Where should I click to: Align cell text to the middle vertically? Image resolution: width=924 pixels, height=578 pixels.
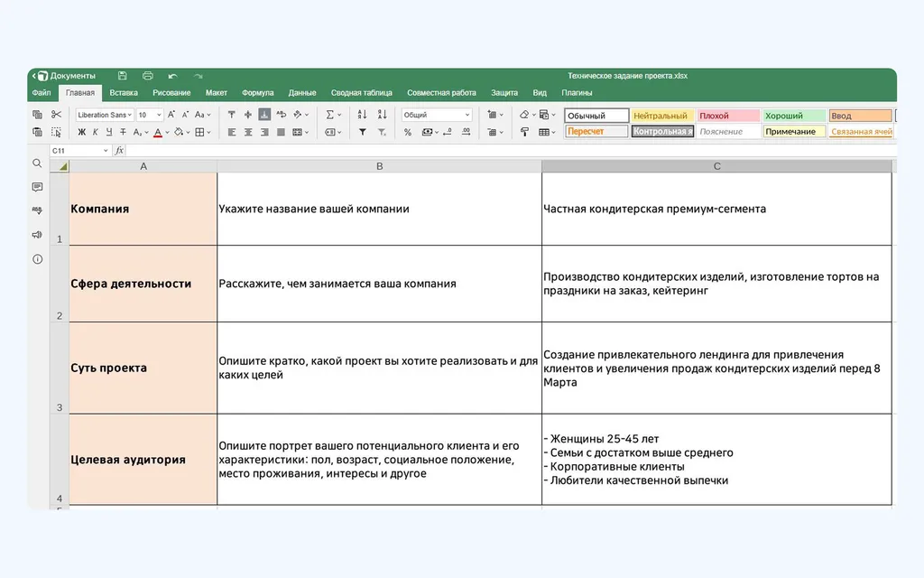(248, 115)
